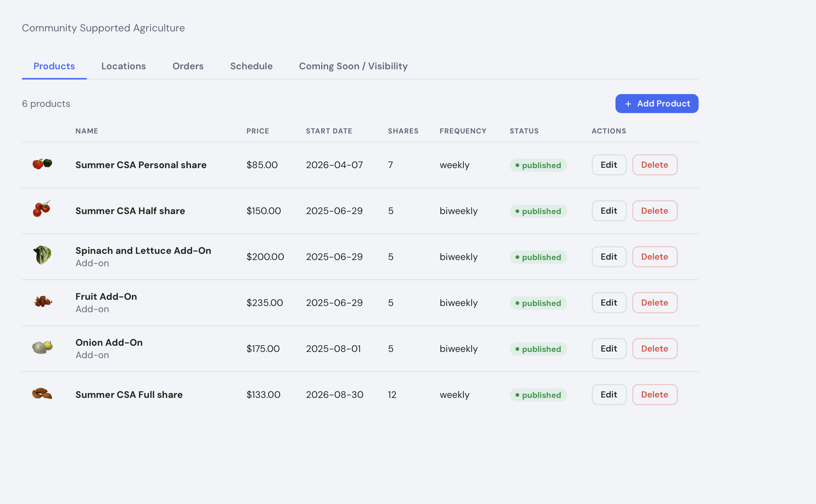Screen dimensions: 816x504
Task: Click the published badge for Fruit Add-On
Action: [538, 303]
